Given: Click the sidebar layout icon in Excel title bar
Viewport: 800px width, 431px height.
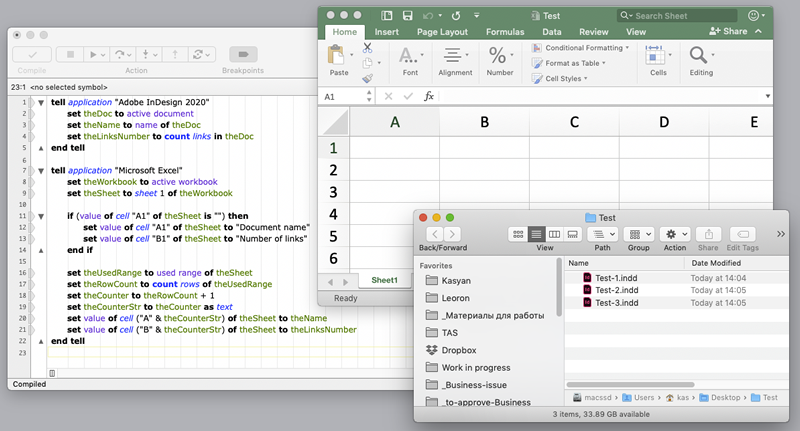Looking at the screenshot, I should pyautogui.click(x=387, y=16).
